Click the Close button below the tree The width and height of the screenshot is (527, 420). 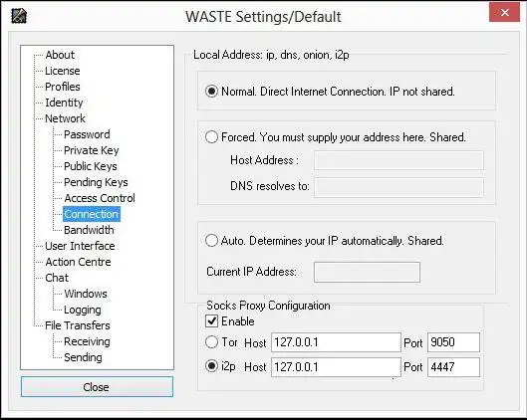coord(97,387)
